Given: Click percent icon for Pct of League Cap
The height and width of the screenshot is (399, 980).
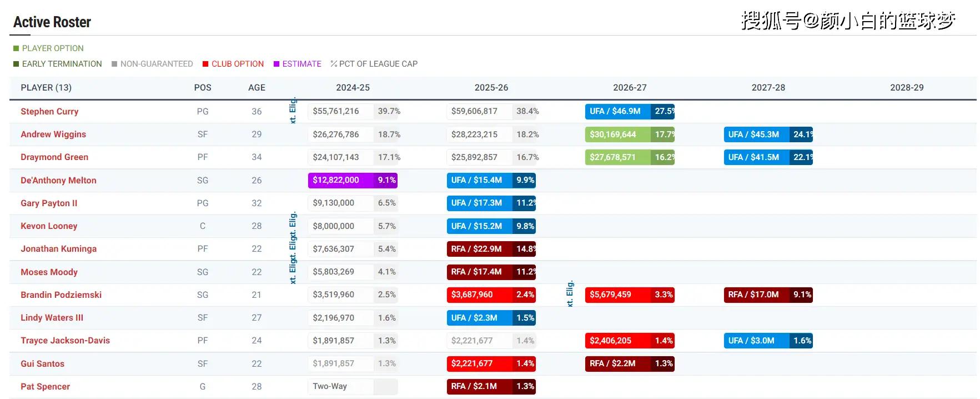Looking at the screenshot, I should [334, 64].
